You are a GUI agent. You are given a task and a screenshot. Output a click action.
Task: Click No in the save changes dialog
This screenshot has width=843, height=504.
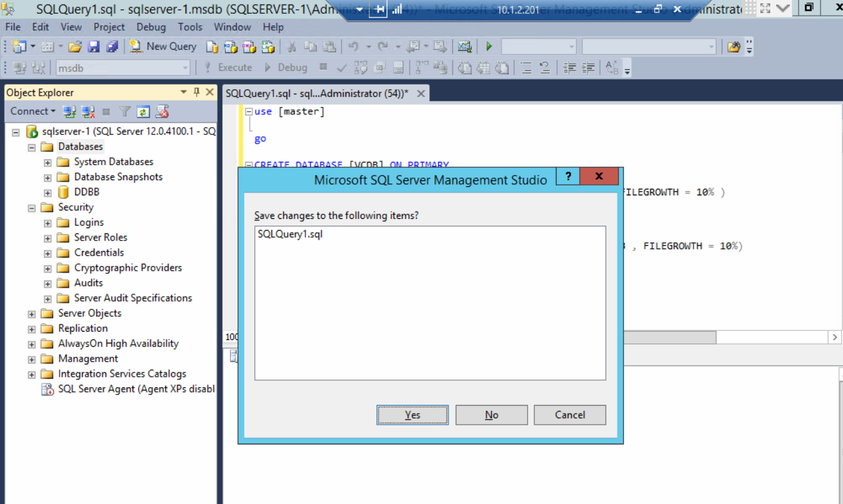pos(492,415)
